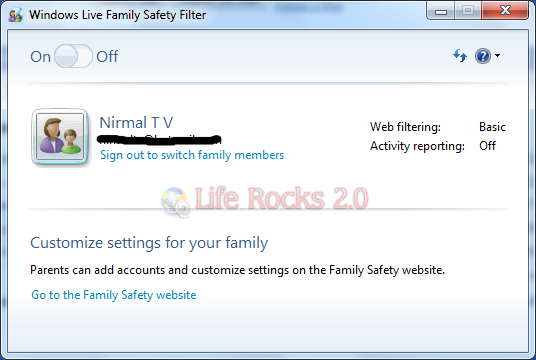Click the Off value for Activity reporting
The width and height of the screenshot is (536, 360).
coord(487,146)
